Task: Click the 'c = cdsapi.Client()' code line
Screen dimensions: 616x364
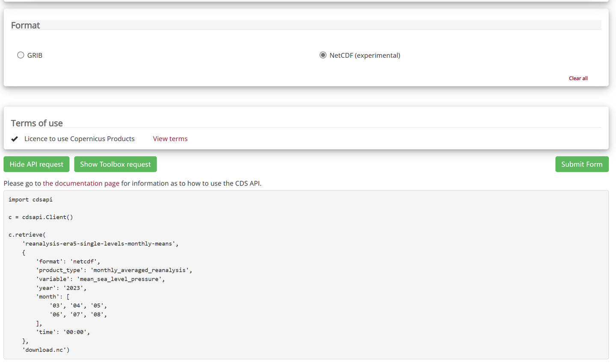Action: coord(41,217)
